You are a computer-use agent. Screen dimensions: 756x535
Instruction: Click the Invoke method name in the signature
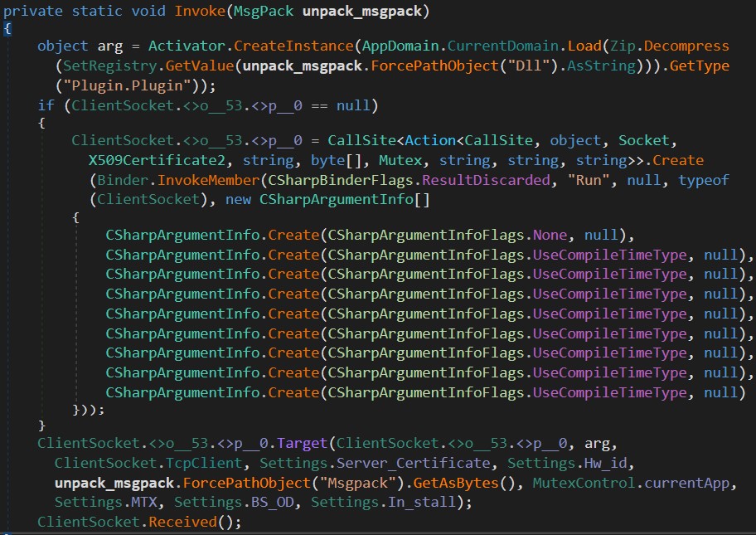tap(200, 11)
